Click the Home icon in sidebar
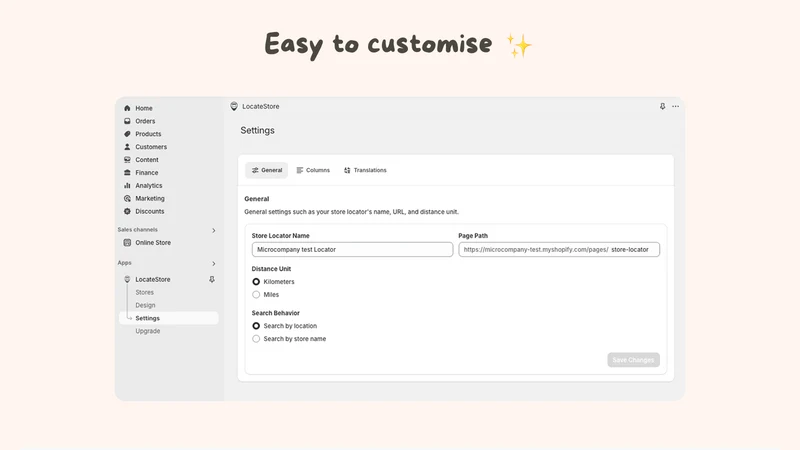Screen dimensions: 800x450 pos(127,108)
